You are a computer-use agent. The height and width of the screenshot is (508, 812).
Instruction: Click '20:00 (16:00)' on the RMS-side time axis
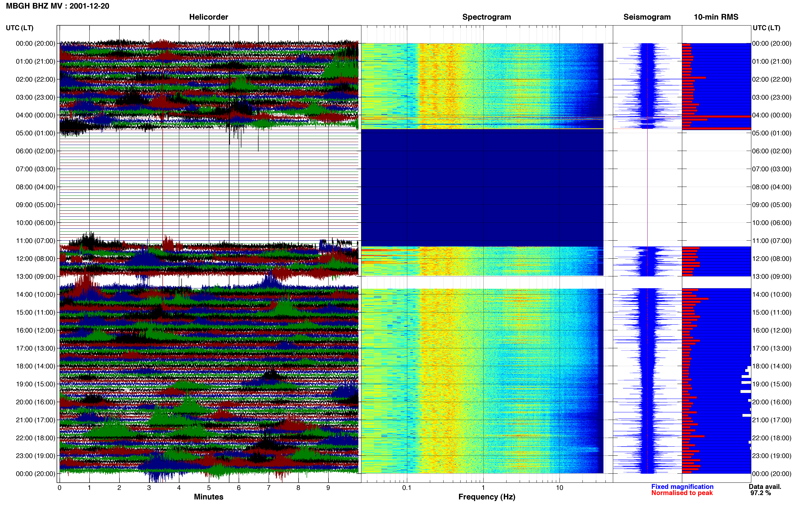pos(772,402)
